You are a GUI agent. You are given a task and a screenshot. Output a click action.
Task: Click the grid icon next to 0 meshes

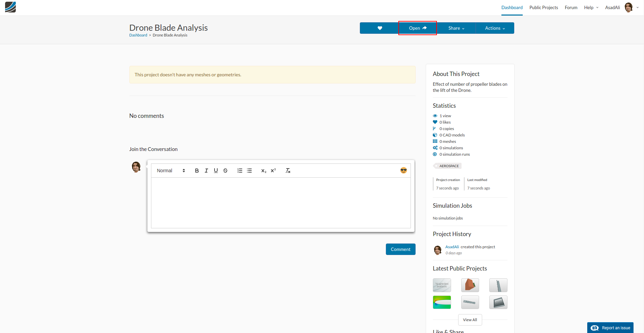(x=435, y=142)
